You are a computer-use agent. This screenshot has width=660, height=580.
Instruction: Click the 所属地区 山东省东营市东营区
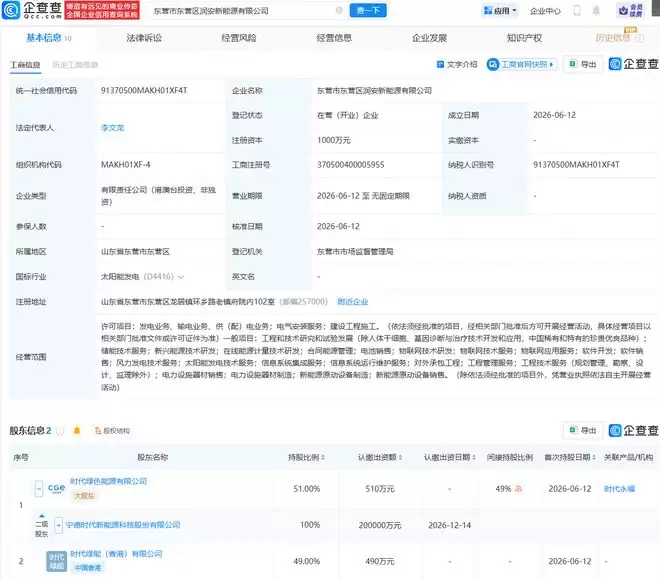(x=135, y=252)
